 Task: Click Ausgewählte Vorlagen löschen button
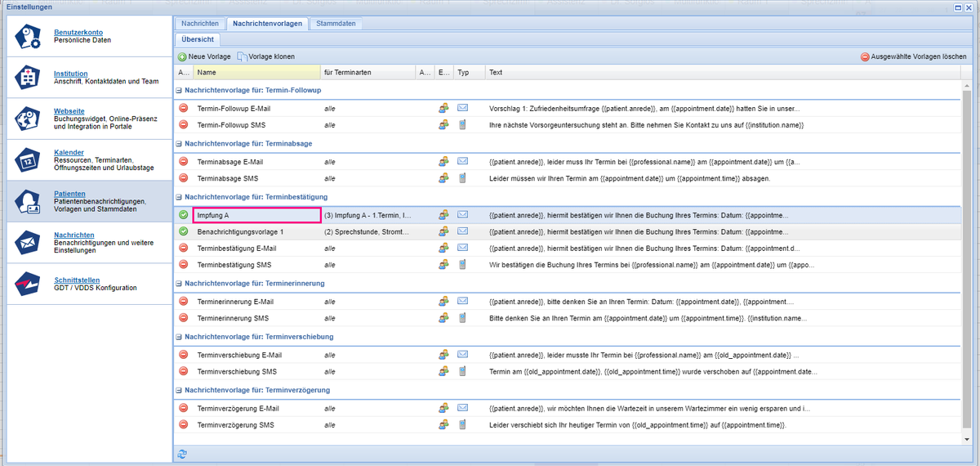pyautogui.click(x=913, y=57)
